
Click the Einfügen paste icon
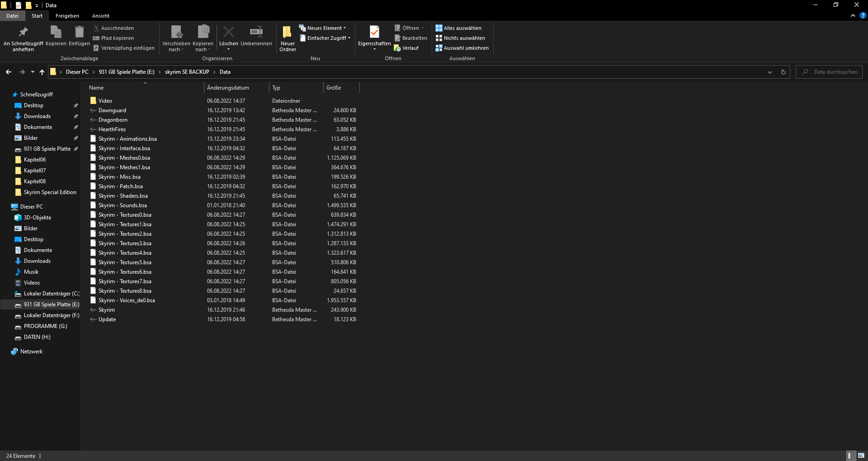point(79,36)
